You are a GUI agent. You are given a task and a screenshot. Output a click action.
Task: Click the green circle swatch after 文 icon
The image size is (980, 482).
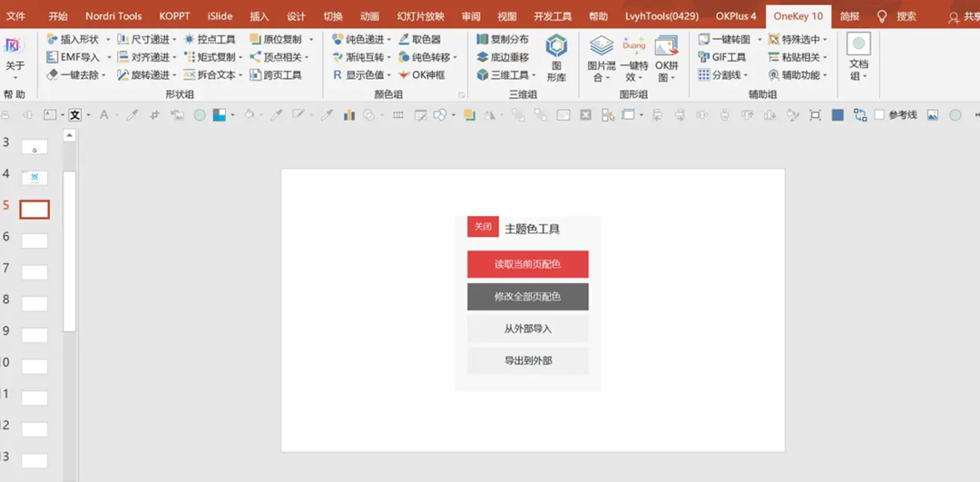pyautogui.click(x=200, y=115)
